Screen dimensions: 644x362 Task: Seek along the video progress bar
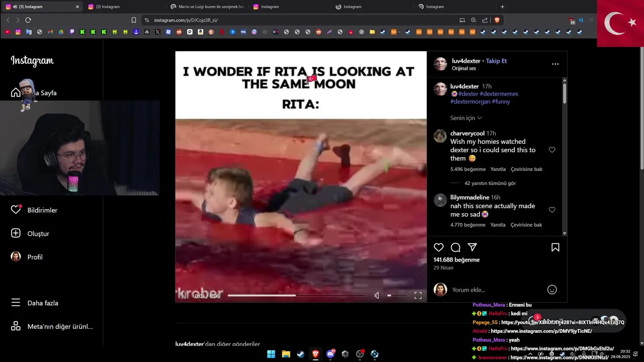coord(297,296)
